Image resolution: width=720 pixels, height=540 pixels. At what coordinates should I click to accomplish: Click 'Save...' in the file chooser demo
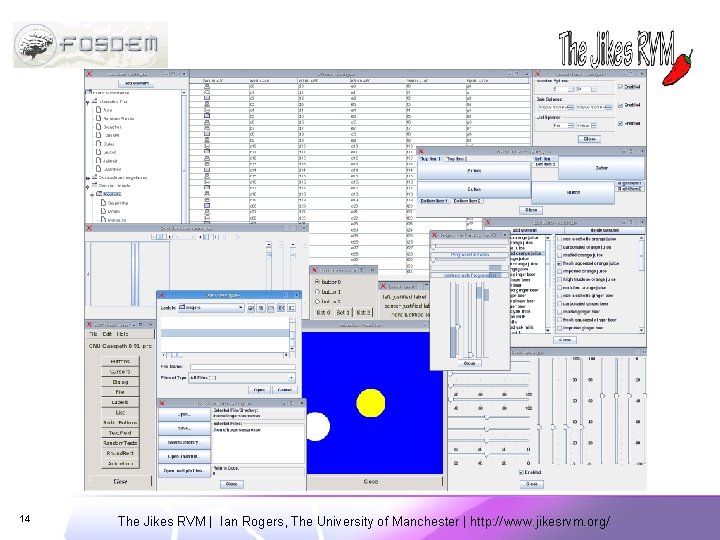click(x=184, y=428)
